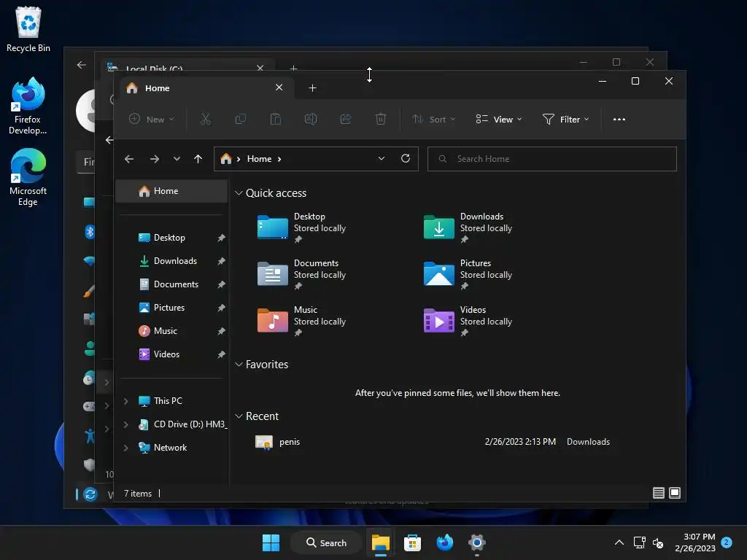Click the Firefox icon on the taskbar

[444, 542]
